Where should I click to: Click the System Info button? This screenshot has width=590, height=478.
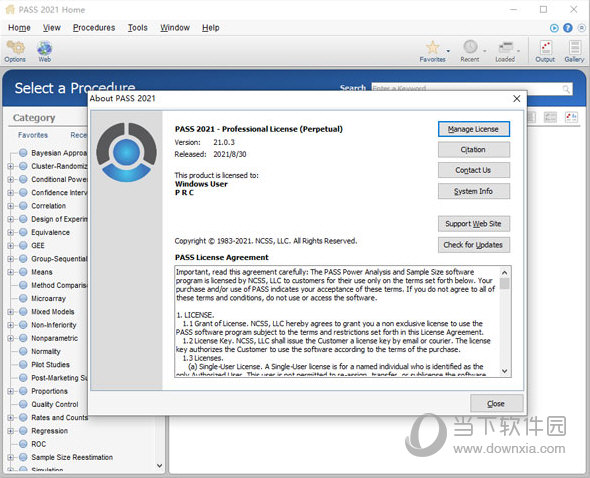(474, 191)
